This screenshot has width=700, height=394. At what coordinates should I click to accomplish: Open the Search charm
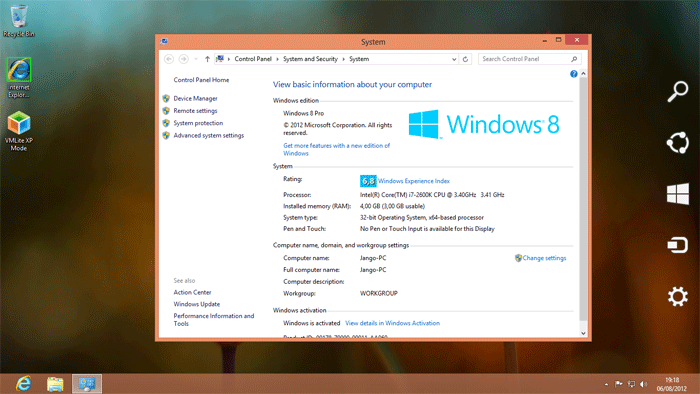tap(677, 91)
